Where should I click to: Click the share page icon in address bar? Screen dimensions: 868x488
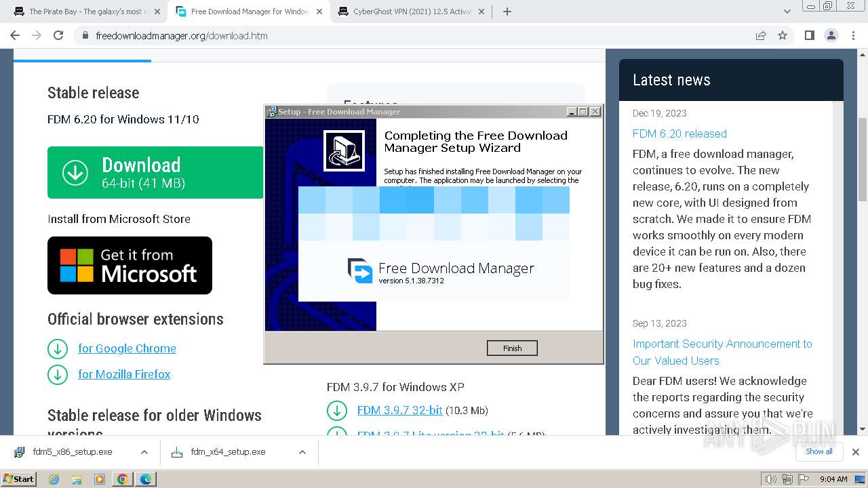point(761,35)
